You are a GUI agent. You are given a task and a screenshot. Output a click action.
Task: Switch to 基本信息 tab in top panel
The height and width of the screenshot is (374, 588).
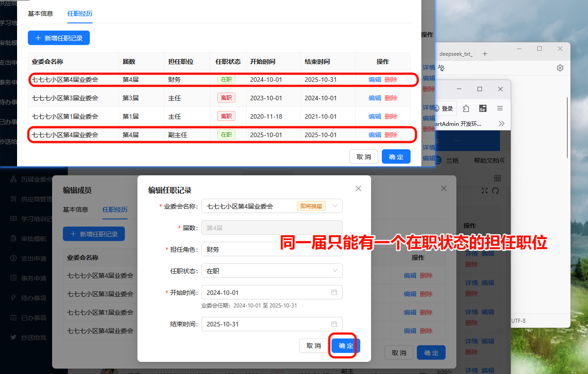coord(40,13)
